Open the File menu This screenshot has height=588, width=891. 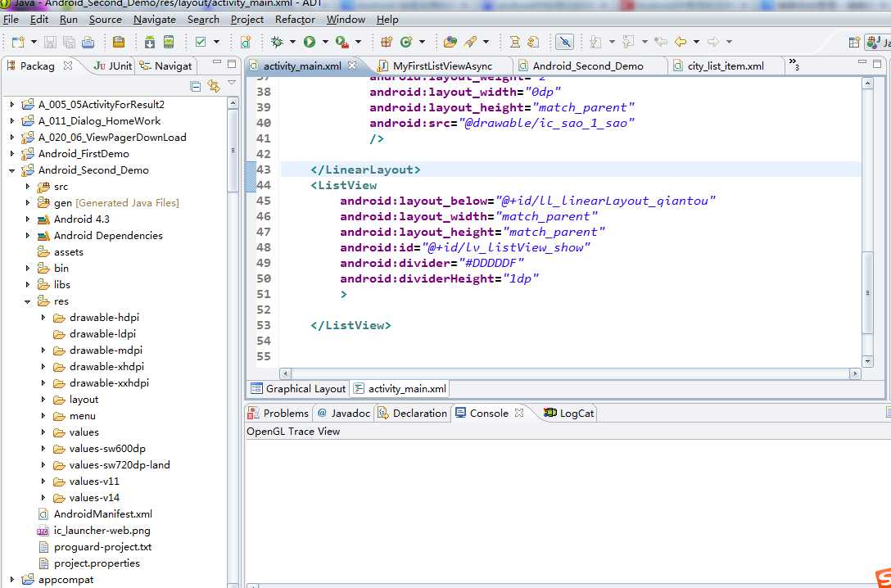coord(11,20)
